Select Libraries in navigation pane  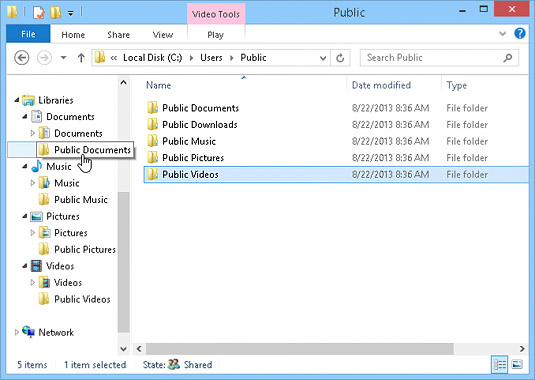(x=56, y=100)
